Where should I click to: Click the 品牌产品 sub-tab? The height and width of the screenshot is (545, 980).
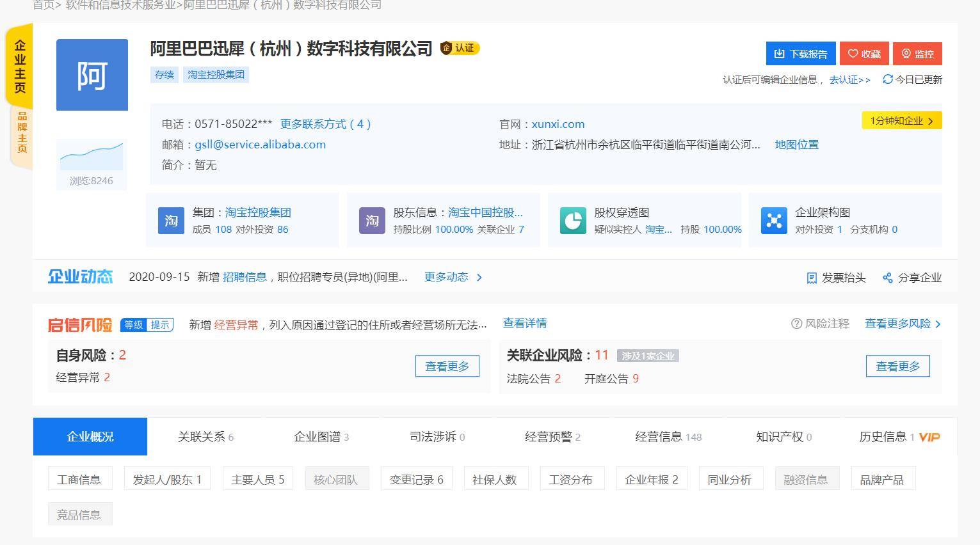click(x=882, y=479)
